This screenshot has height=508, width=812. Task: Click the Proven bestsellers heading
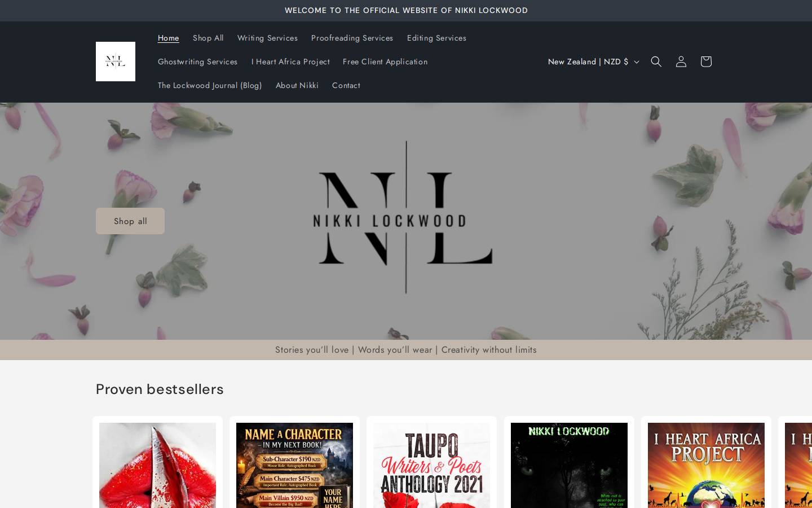tap(160, 389)
